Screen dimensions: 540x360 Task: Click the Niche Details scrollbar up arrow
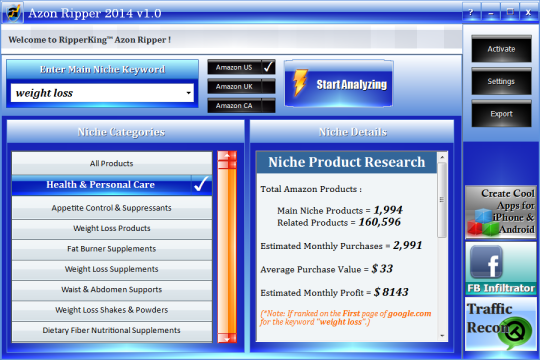click(x=442, y=157)
